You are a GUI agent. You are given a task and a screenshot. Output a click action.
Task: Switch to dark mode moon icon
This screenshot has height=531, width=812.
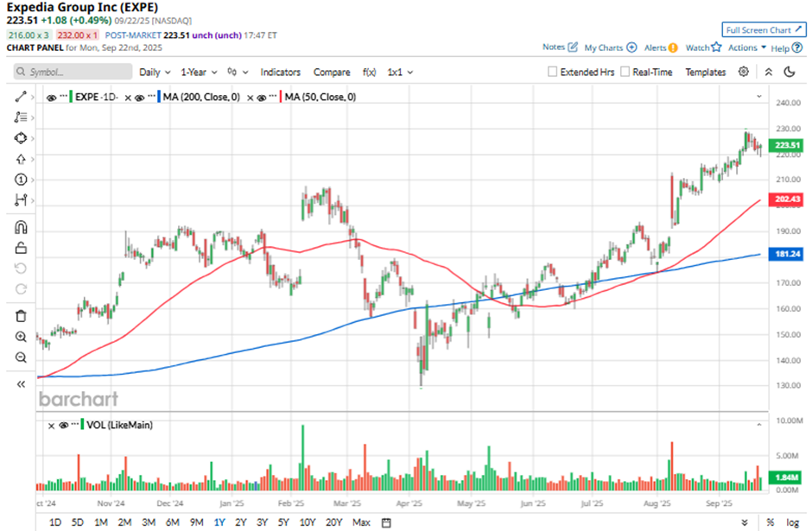790,72
